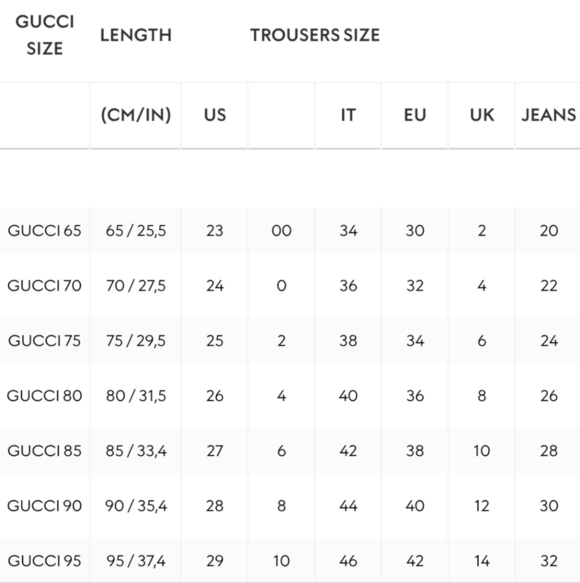The width and height of the screenshot is (580, 583).
Task: Click length cell 95 / 37,4
Action: pos(136,561)
